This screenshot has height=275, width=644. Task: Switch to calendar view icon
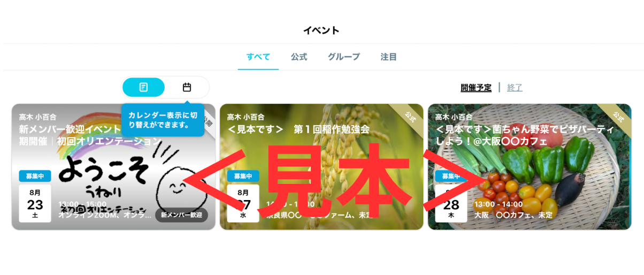[x=187, y=87]
